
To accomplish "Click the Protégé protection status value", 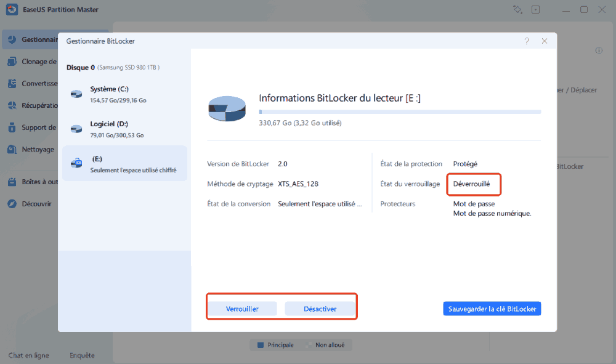I will coord(465,164).
